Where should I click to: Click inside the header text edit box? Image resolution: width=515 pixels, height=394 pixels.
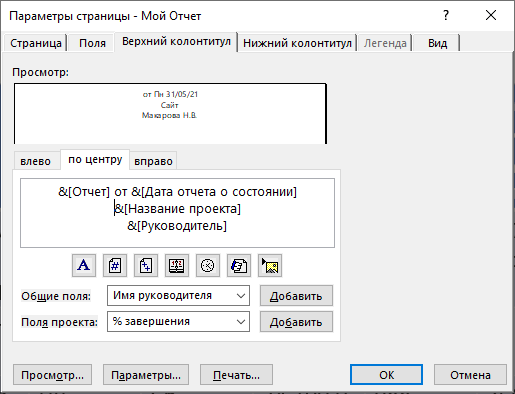(x=177, y=213)
